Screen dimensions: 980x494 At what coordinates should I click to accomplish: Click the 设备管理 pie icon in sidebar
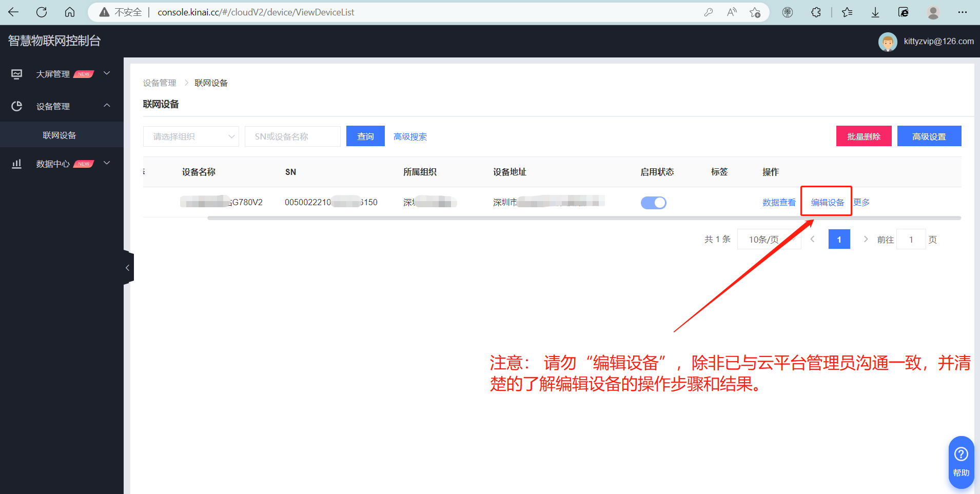coord(17,106)
